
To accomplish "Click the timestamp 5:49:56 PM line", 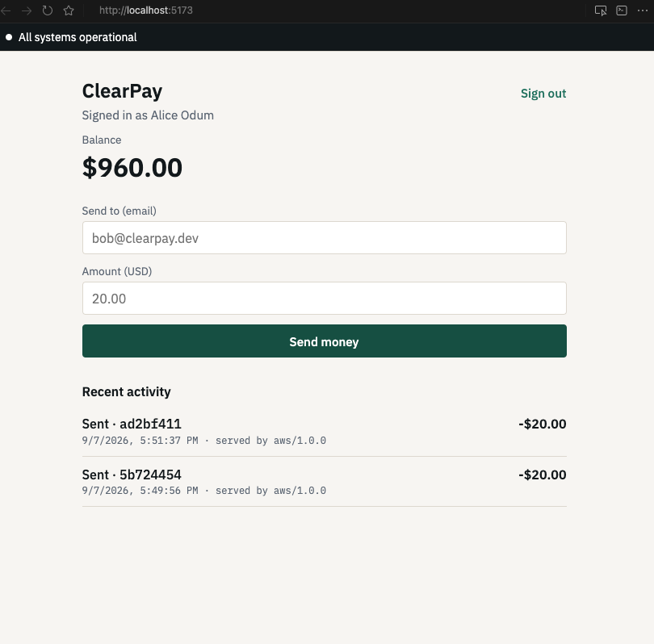I will pyautogui.click(x=204, y=491).
